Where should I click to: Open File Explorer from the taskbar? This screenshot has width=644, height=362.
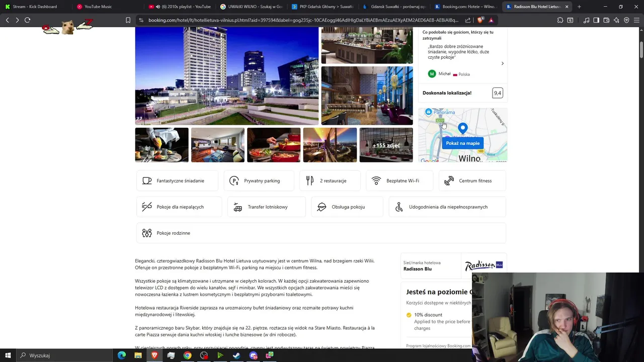138,355
